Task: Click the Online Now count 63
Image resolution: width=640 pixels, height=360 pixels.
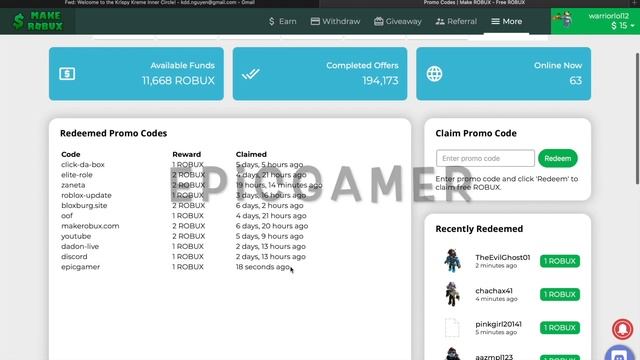Action: click(x=576, y=80)
